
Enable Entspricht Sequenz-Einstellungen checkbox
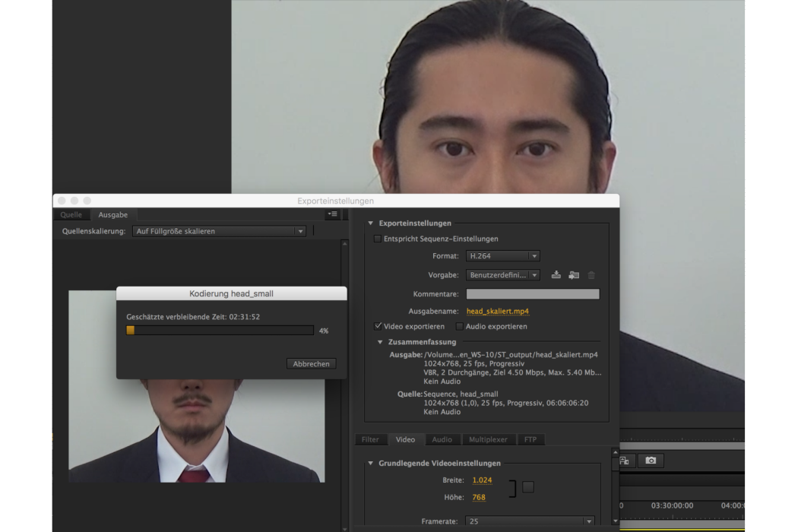[x=378, y=238]
